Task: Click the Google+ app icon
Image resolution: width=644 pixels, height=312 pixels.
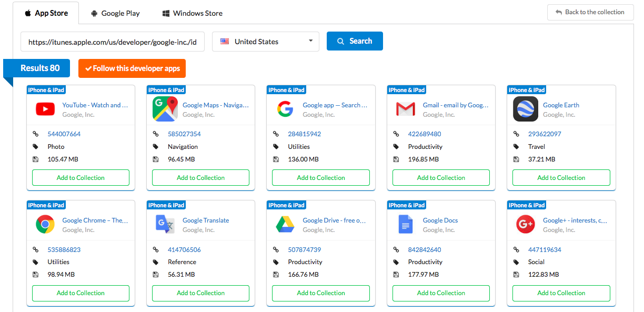Action: pyautogui.click(x=526, y=225)
